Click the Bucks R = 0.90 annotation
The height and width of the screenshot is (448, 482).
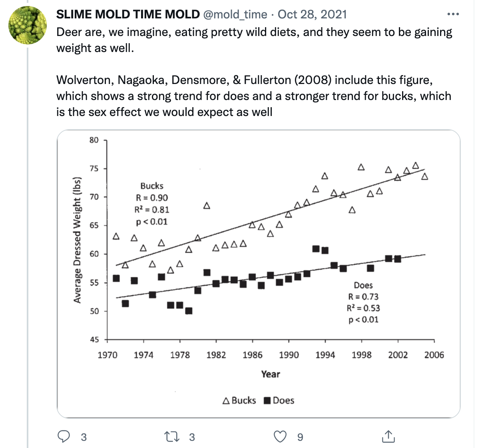[x=152, y=198]
